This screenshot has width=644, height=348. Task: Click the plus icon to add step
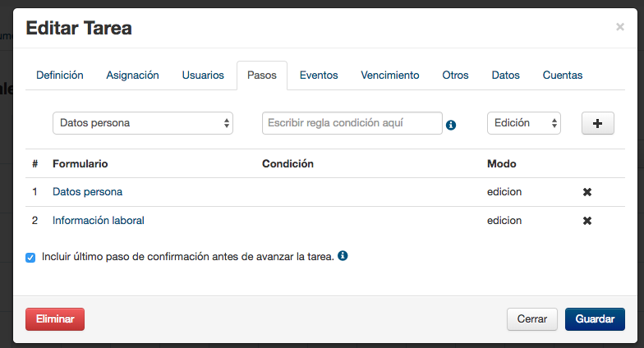pyautogui.click(x=598, y=123)
